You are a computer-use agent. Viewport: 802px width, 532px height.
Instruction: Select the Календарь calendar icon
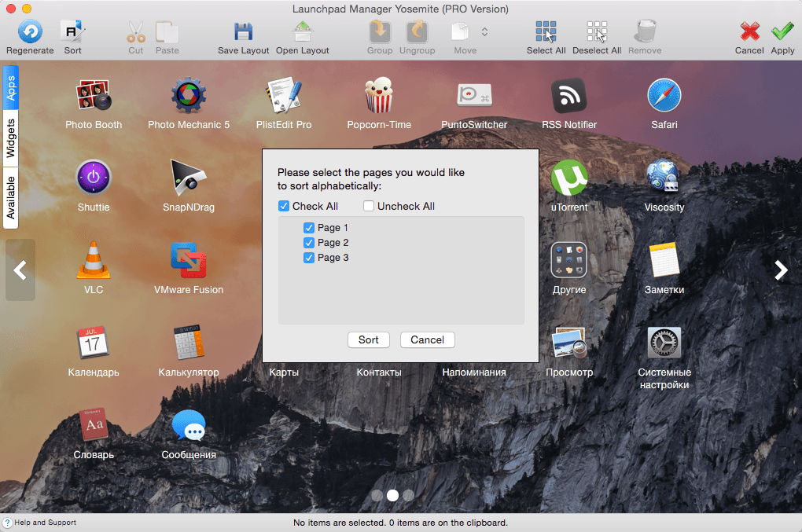pos(94,343)
